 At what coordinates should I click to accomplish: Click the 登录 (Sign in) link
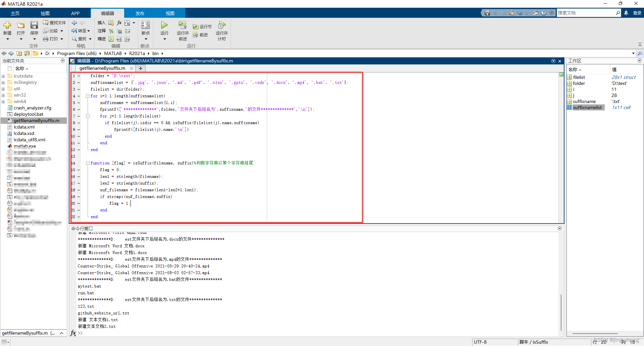(x=637, y=13)
